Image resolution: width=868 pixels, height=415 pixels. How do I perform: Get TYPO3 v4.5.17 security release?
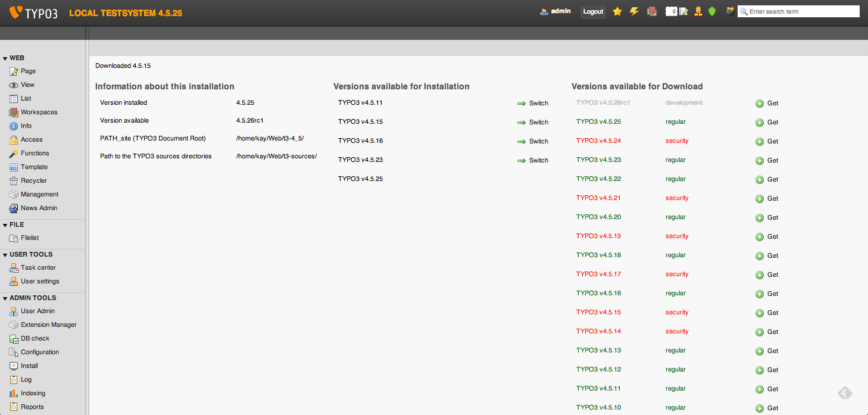click(767, 275)
